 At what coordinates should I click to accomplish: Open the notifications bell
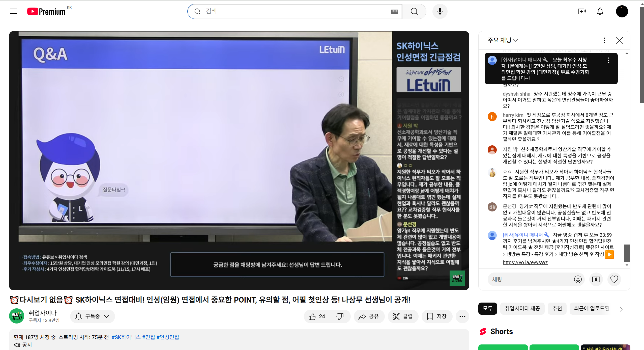600,11
